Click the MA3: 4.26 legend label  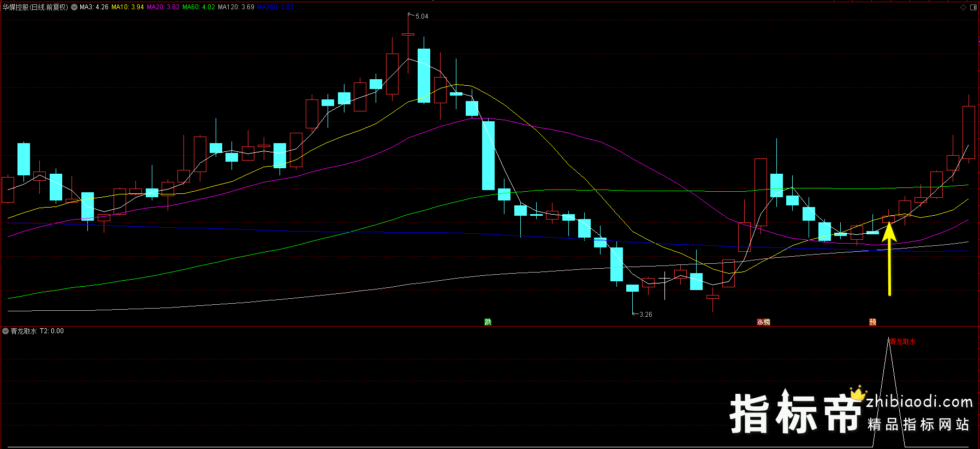[x=94, y=7]
